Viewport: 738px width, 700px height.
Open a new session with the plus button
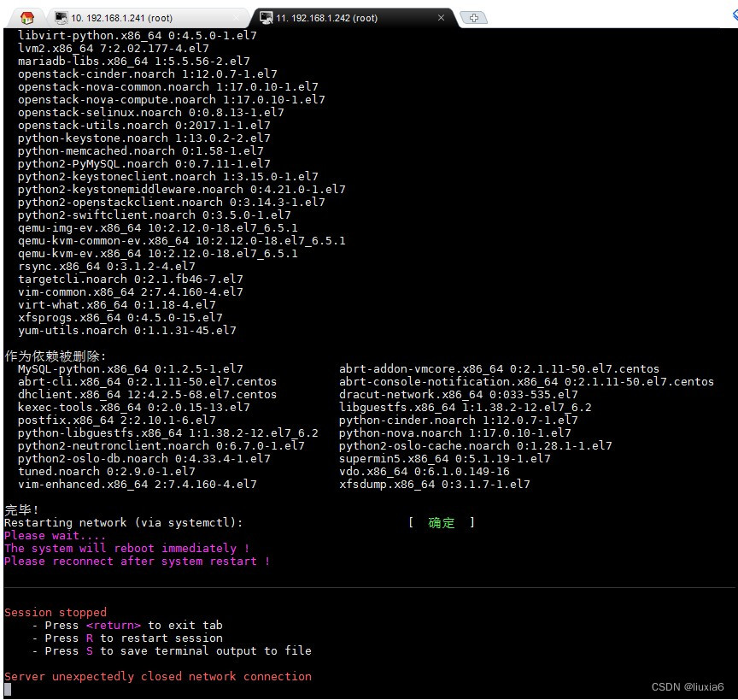[x=474, y=16]
